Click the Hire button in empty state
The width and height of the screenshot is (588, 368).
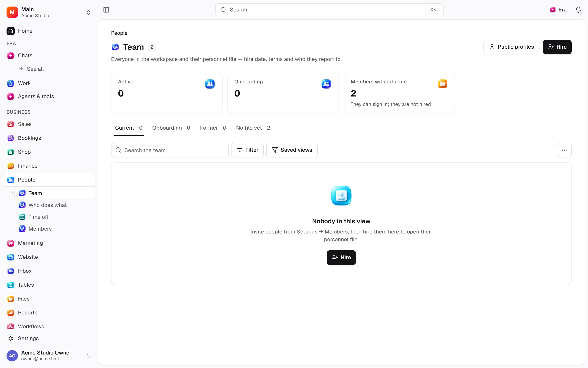341,258
